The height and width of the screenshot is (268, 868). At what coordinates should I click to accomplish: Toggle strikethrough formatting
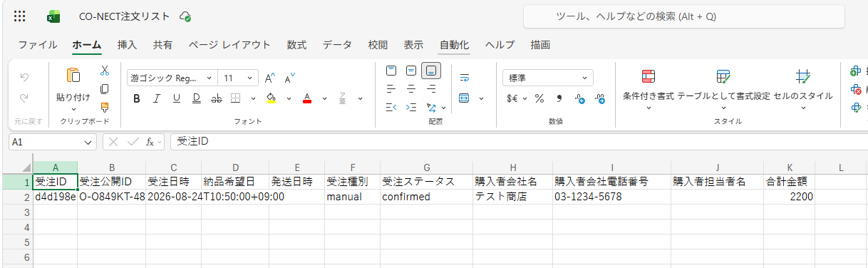[216, 98]
